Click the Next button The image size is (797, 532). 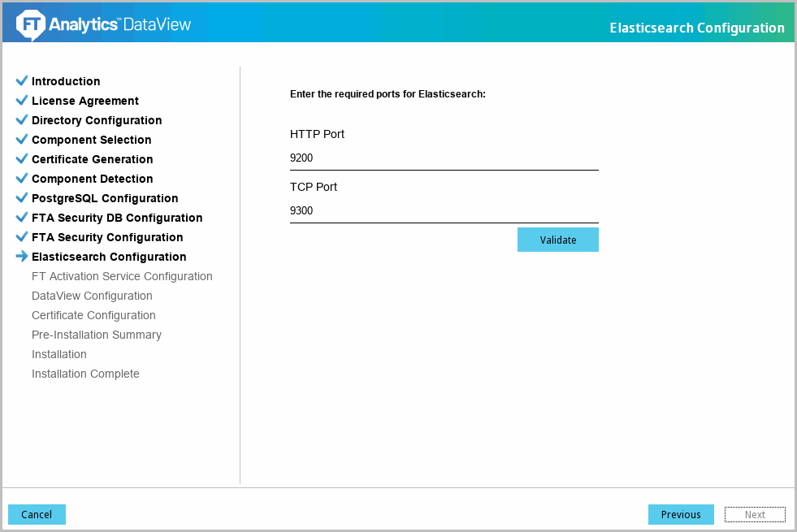pos(755,515)
